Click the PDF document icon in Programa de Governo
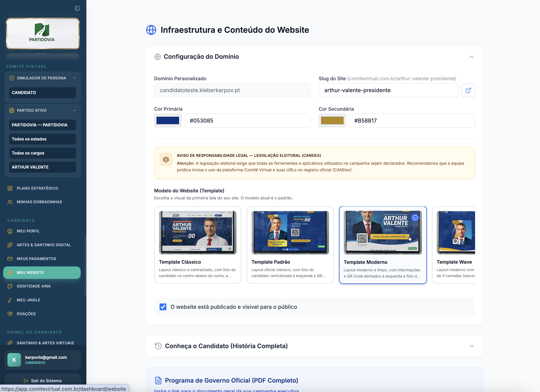 (x=158, y=380)
